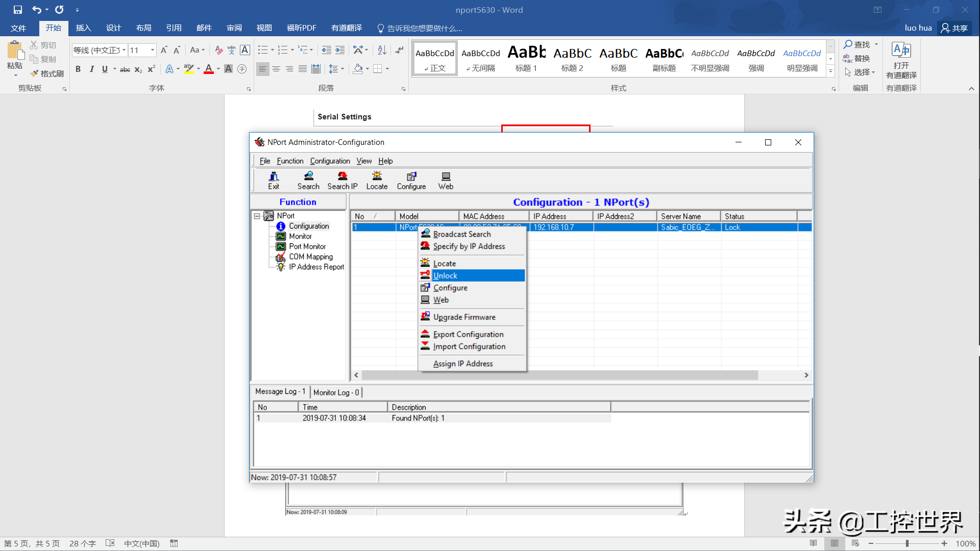This screenshot has width=980, height=551.
Task: Toggle bold formatting in ribbon
Action: [x=78, y=69]
